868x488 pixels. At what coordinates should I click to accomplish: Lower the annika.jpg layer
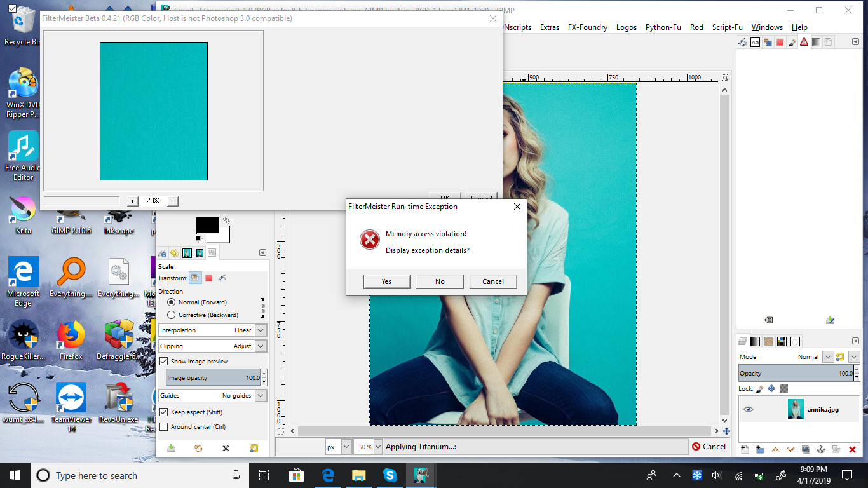coord(790,450)
